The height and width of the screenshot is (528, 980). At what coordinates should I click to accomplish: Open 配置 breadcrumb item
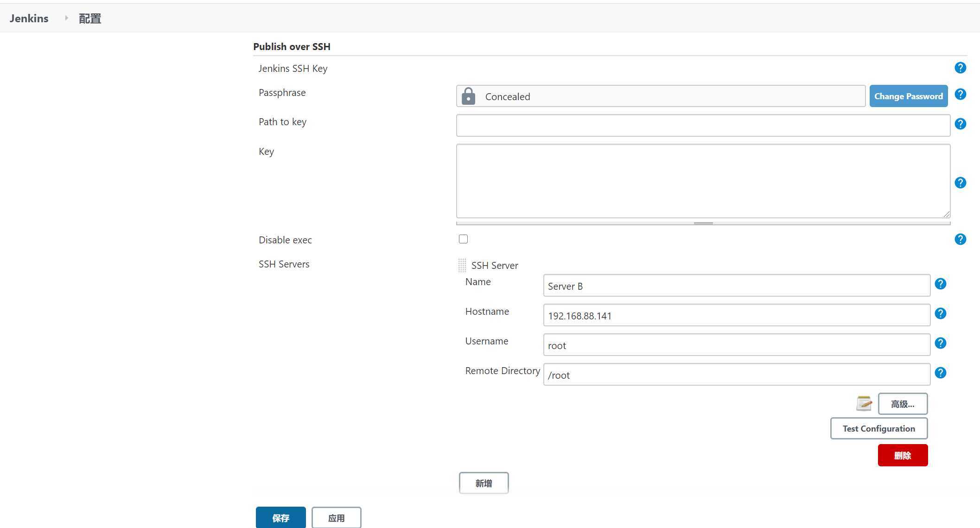pos(89,19)
